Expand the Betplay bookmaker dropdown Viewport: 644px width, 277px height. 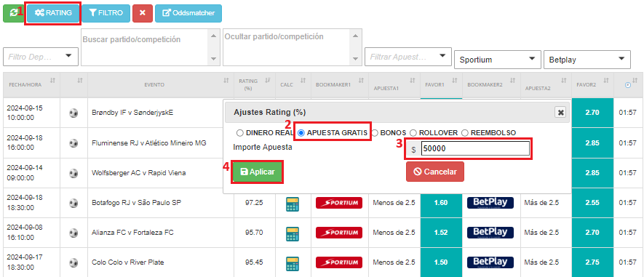587,60
